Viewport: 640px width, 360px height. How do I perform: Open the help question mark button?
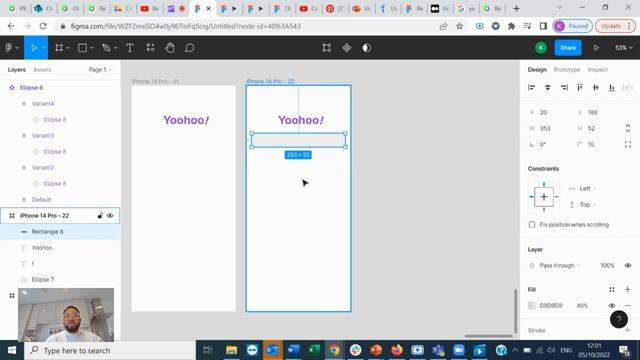point(619,319)
